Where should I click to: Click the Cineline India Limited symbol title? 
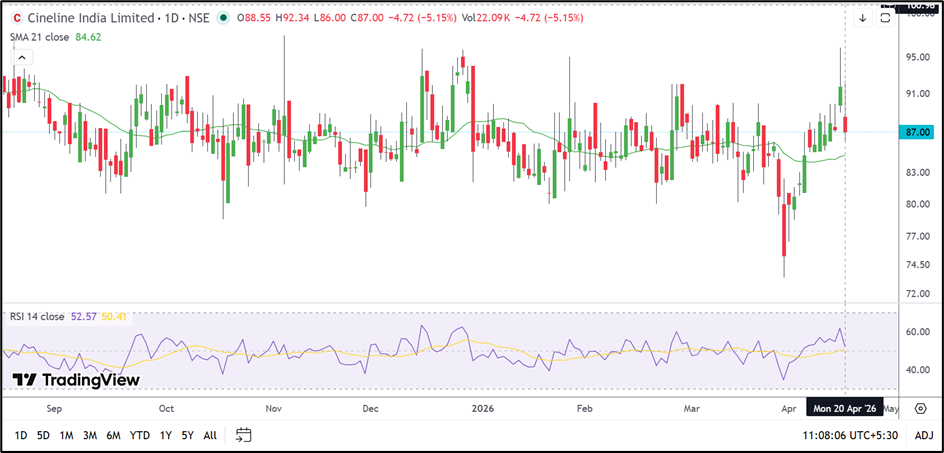click(91, 18)
